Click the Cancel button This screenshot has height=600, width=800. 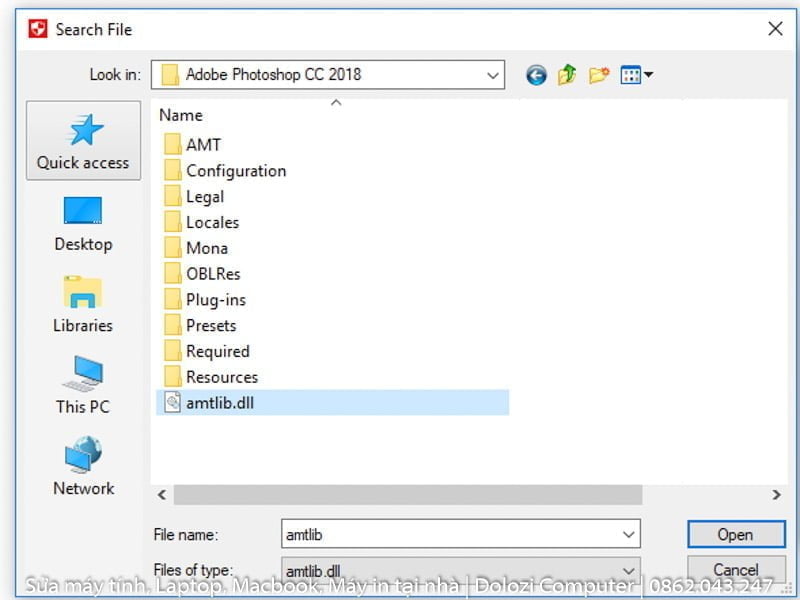(736, 569)
